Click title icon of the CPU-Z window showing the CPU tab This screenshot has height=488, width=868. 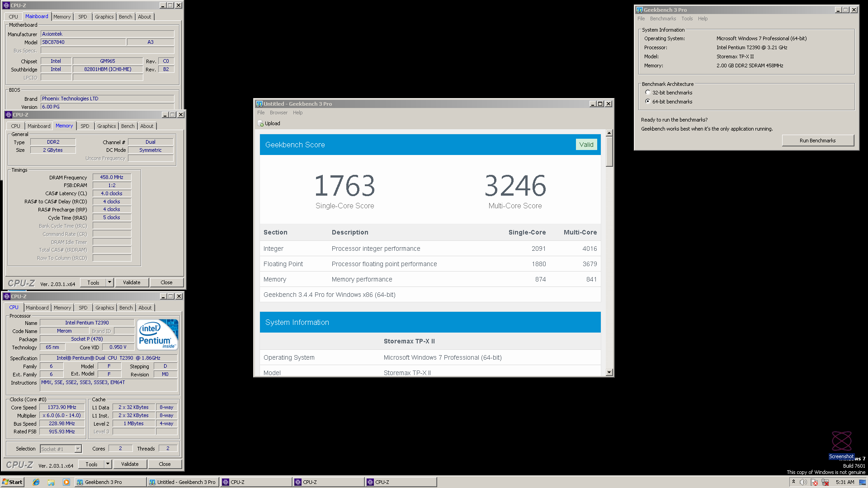pos(6,296)
